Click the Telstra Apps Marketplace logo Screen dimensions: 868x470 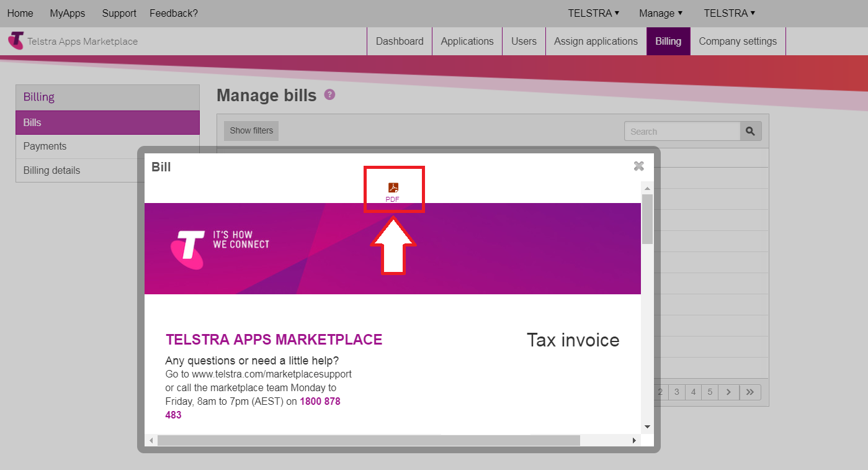coord(73,42)
